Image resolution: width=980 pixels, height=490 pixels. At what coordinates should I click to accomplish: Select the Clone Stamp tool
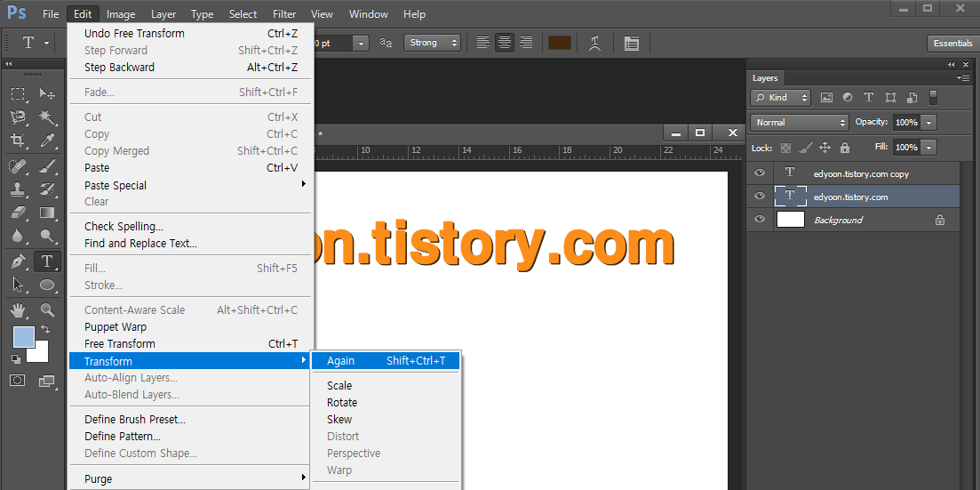tap(18, 189)
